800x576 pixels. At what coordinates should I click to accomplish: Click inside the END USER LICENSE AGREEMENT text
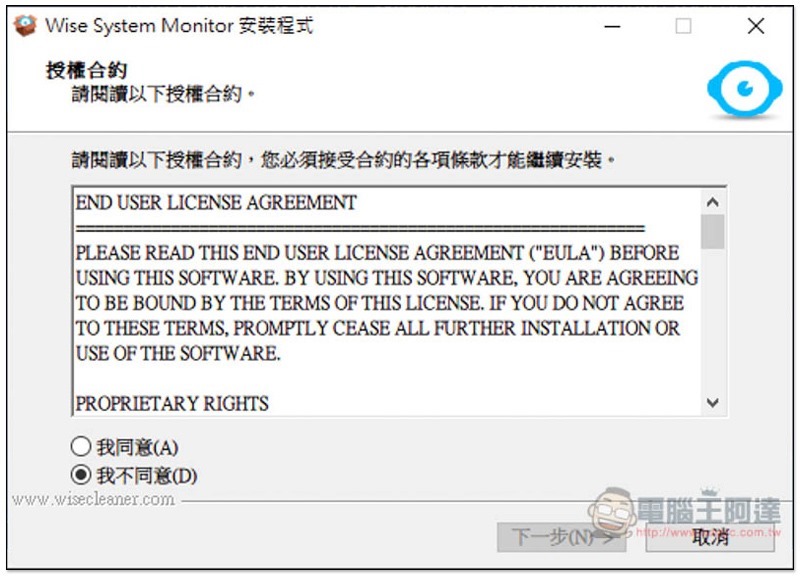click(216, 203)
